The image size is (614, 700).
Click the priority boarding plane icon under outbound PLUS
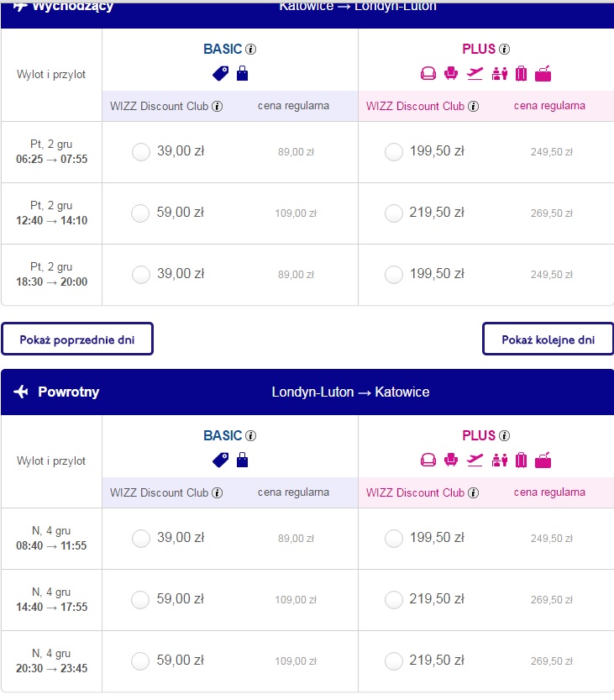click(x=475, y=73)
